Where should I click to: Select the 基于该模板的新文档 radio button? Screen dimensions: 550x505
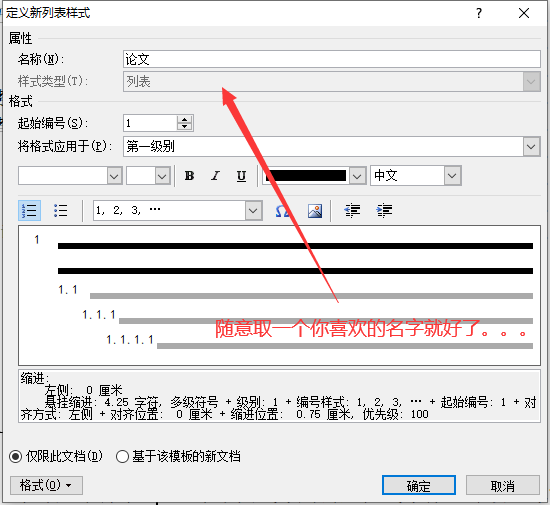click(122, 457)
